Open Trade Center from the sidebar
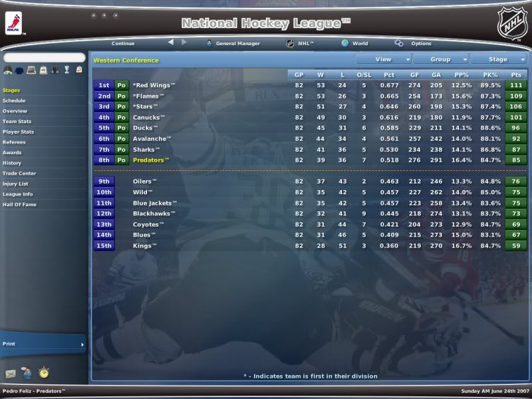The image size is (532, 399). [19, 174]
